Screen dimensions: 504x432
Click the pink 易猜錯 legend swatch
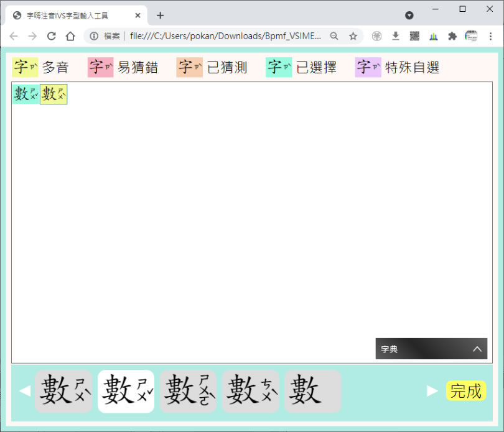pyautogui.click(x=101, y=67)
